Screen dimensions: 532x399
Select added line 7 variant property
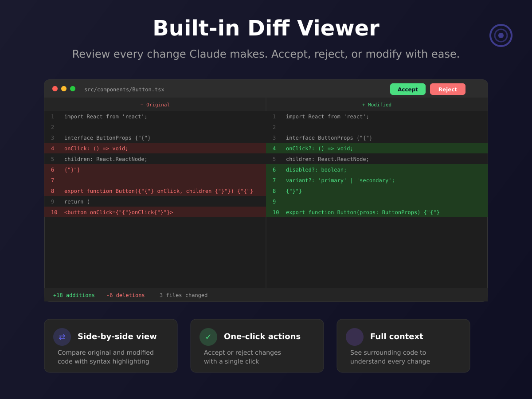coord(340,180)
